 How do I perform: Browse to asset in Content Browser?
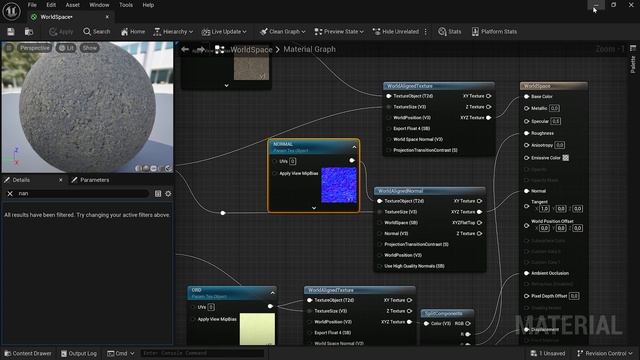tap(29, 31)
